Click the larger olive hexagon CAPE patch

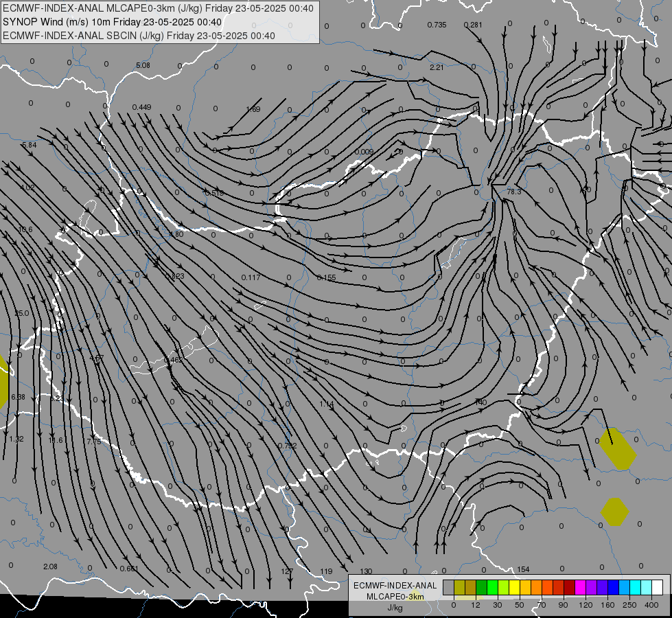pyautogui.click(x=618, y=448)
